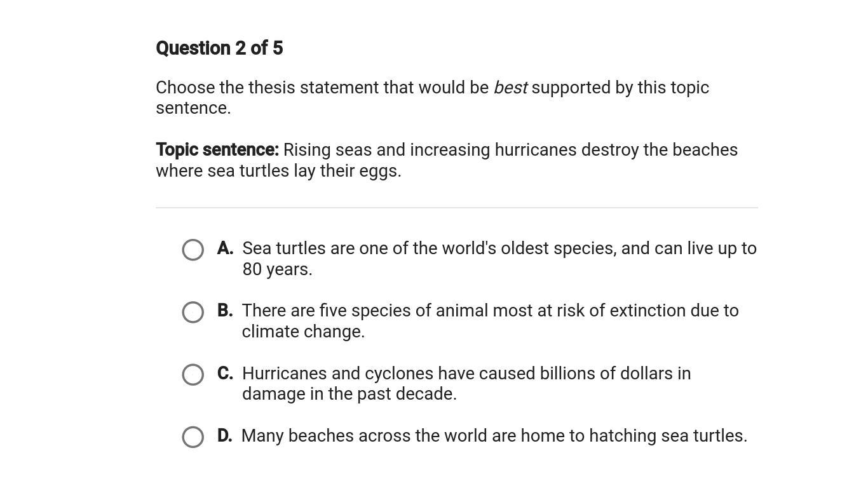Select answer text about five species at risk
Image resolution: width=868 pixels, height=488 pixels.
tap(490, 321)
